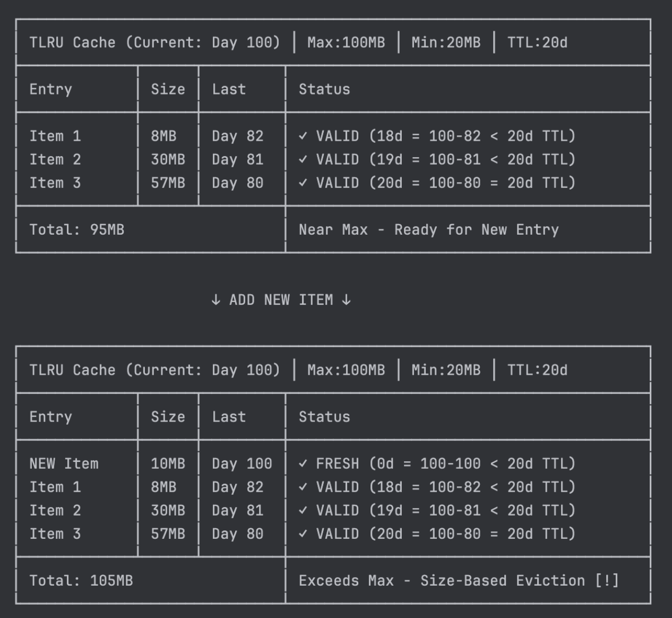The height and width of the screenshot is (618, 672).
Task: Click Item 3's VALID checkmark in the 105MB table
Action: [303, 534]
